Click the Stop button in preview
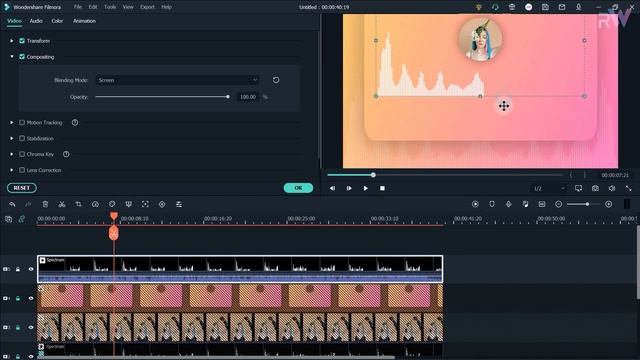640x360 pixels. tap(382, 188)
